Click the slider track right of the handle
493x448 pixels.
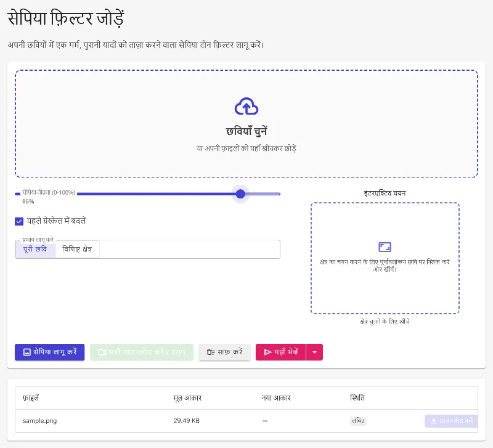263,194
